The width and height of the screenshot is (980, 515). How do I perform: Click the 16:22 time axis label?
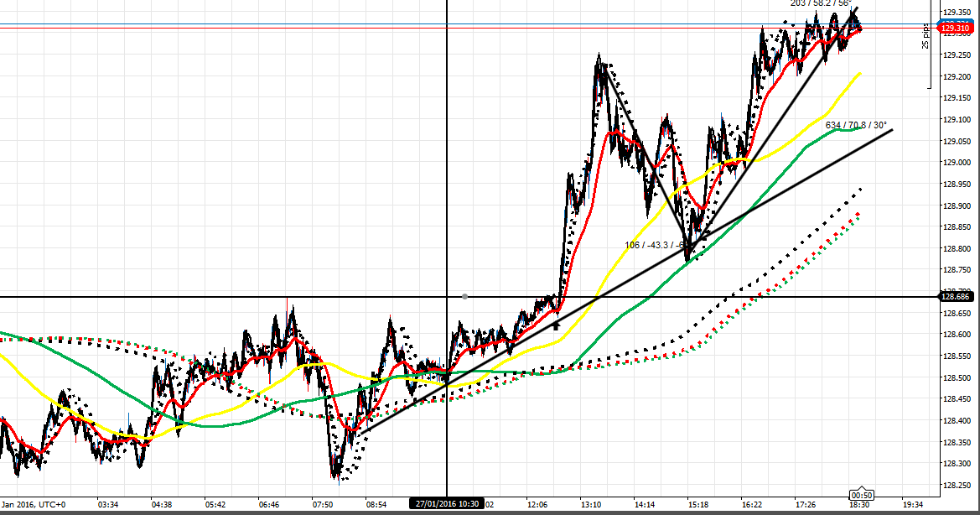click(752, 505)
